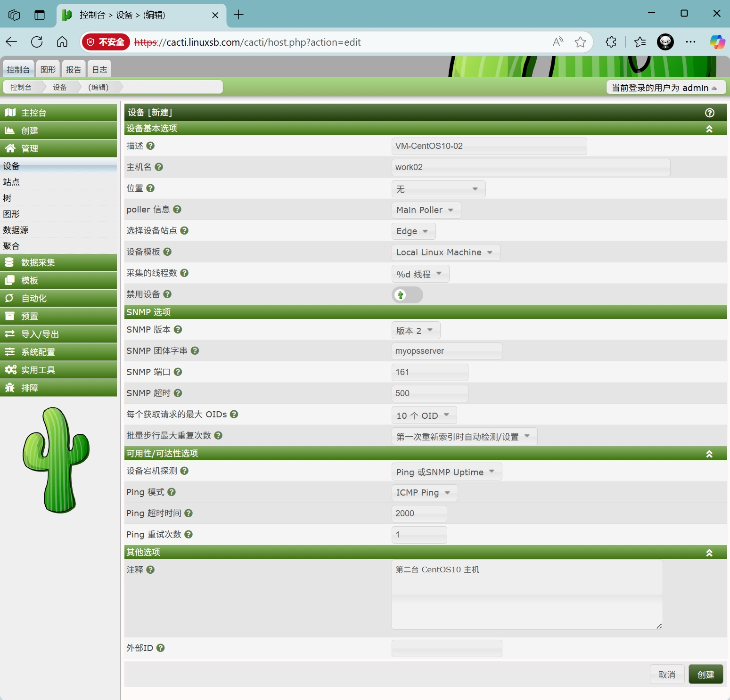730x700 pixels.
Task: Switch to the 图形 top tab
Action: click(48, 70)
